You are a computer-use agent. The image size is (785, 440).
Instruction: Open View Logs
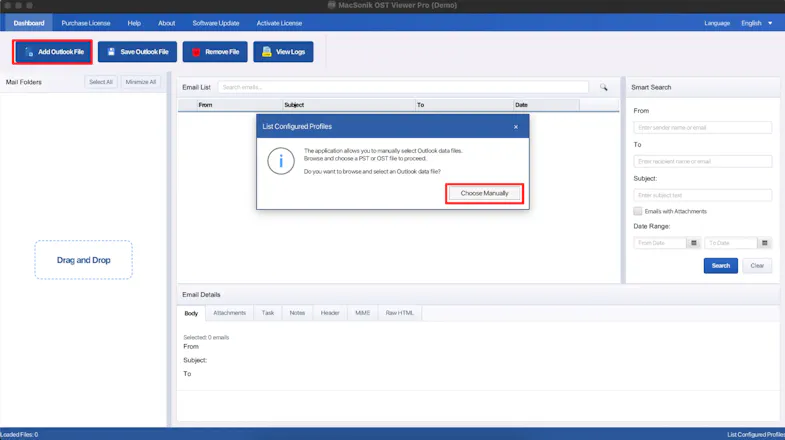click(x=283, y=52)
